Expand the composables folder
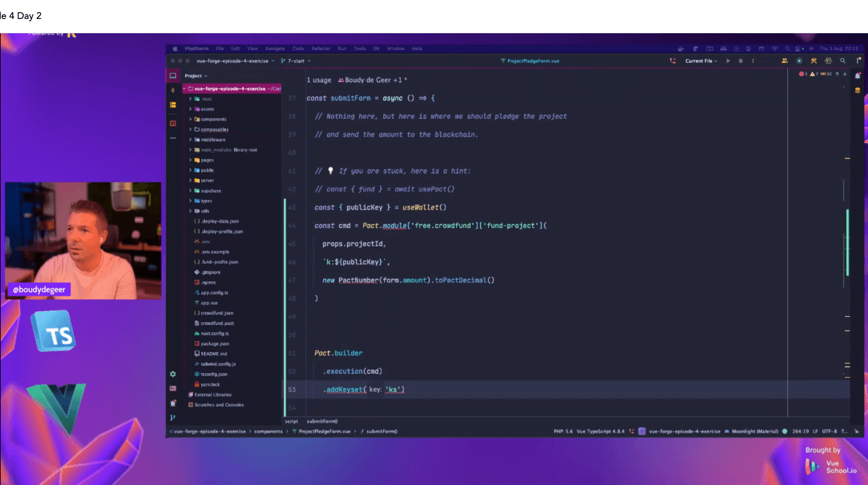The width and height of the screenshot is (868, 485). (x=190, y=130)
